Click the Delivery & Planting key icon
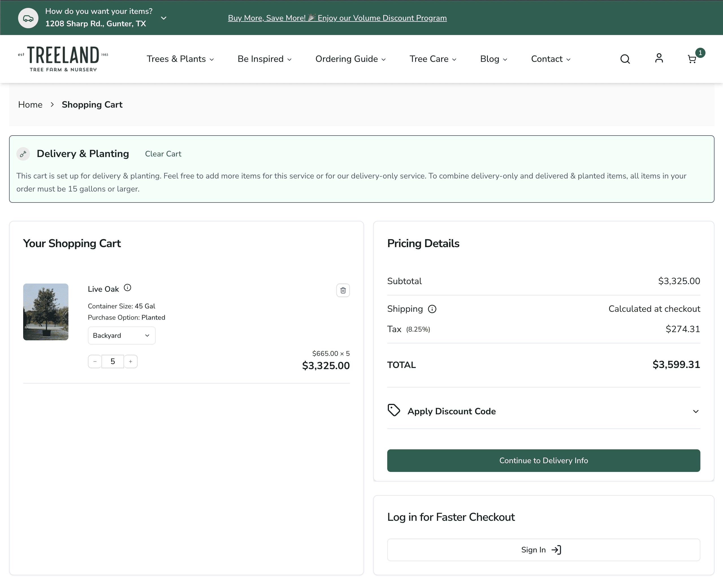 [23, 154]
